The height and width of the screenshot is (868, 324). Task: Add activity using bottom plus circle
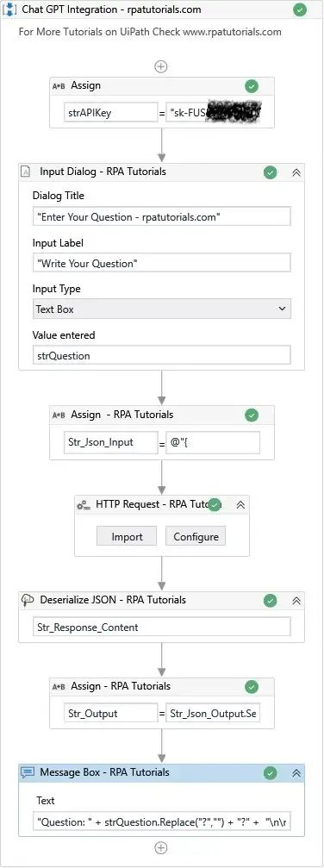160,847
